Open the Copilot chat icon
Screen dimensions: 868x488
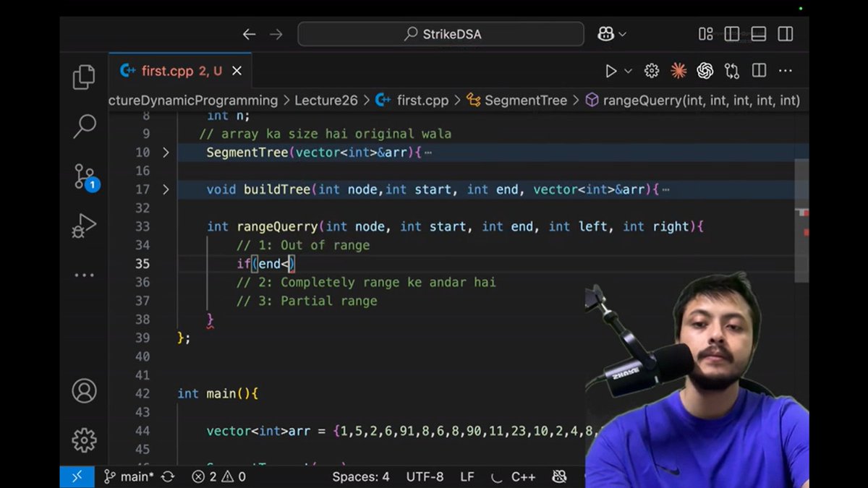[x=605, y=34]
